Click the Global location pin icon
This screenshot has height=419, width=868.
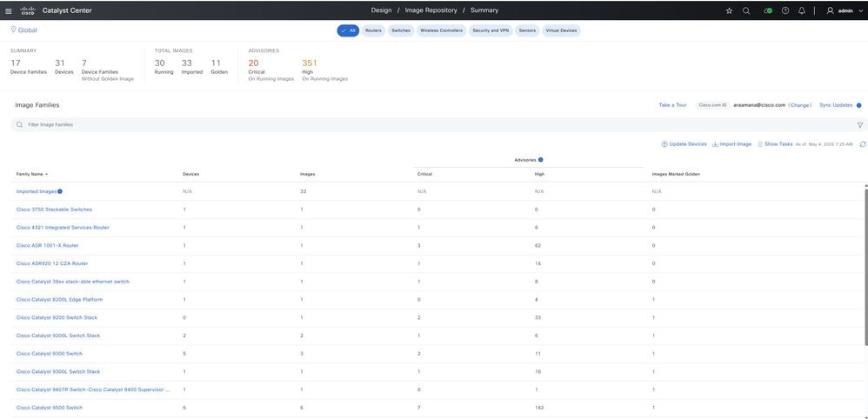coord(13,30)
